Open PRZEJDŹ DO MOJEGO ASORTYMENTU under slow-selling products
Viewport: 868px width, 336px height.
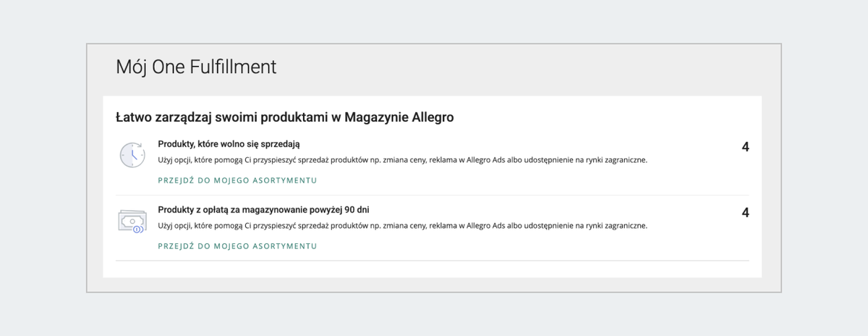point(237,180)
